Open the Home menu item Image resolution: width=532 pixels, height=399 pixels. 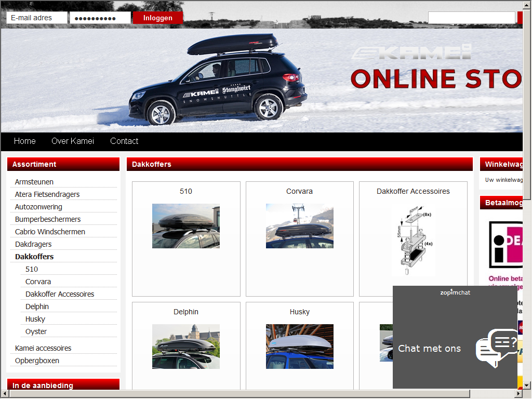coord(25,141)
